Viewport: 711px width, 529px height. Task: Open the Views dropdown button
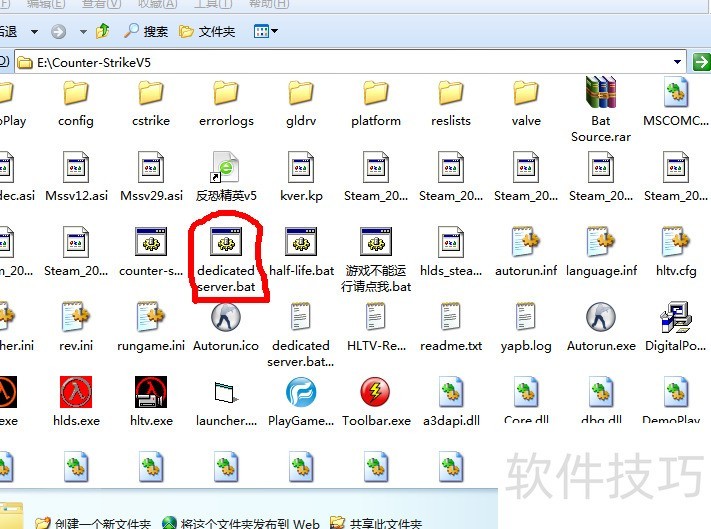(266, 31)
